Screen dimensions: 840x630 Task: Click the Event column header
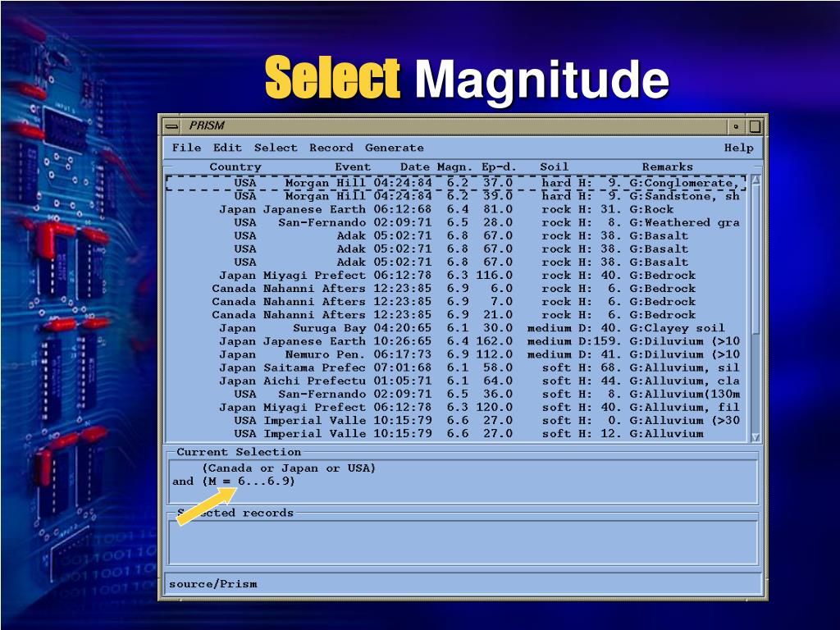pos(353,167)
